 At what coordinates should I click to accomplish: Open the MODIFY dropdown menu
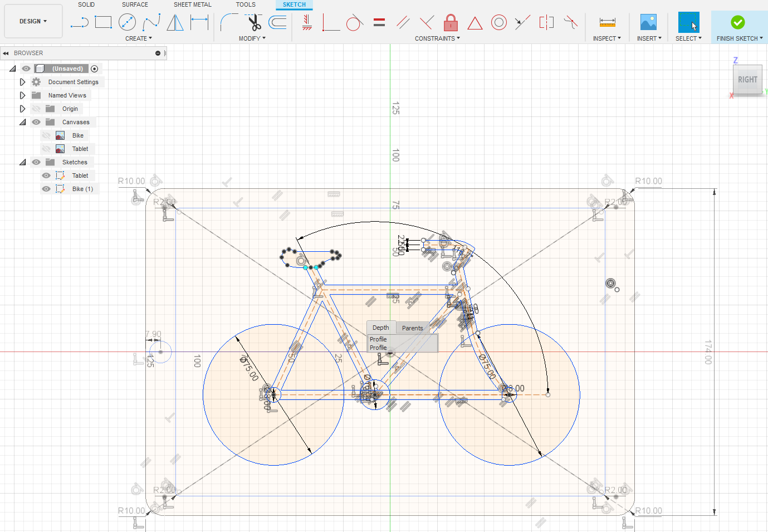[x=252, y=38]
